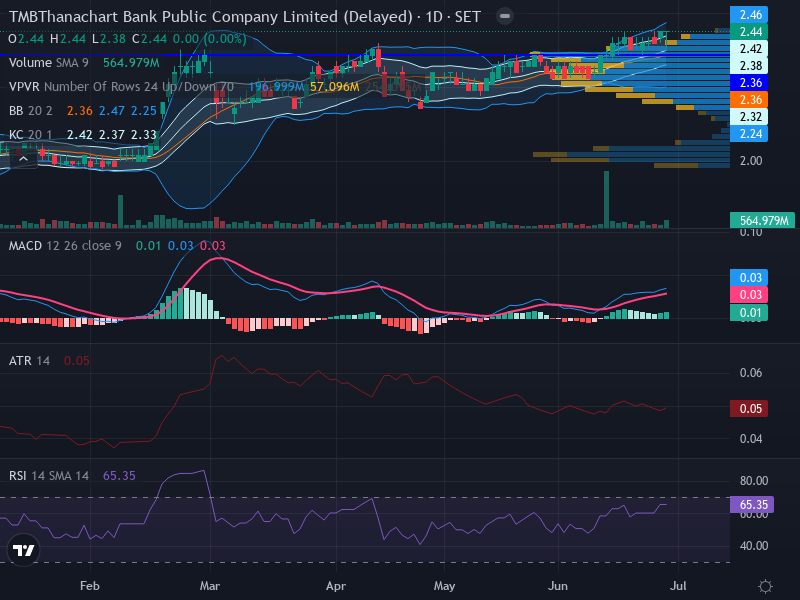Viewport: 800px width, 600px height.
Task: Click the high price value H2.44
Action: click(68, 39)
